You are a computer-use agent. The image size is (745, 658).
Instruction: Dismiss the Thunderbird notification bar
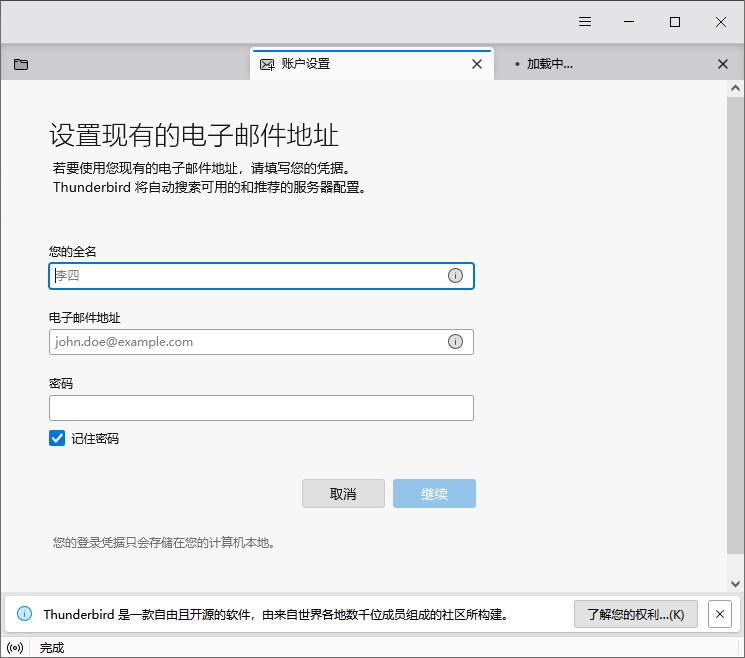tap(719, 614)
